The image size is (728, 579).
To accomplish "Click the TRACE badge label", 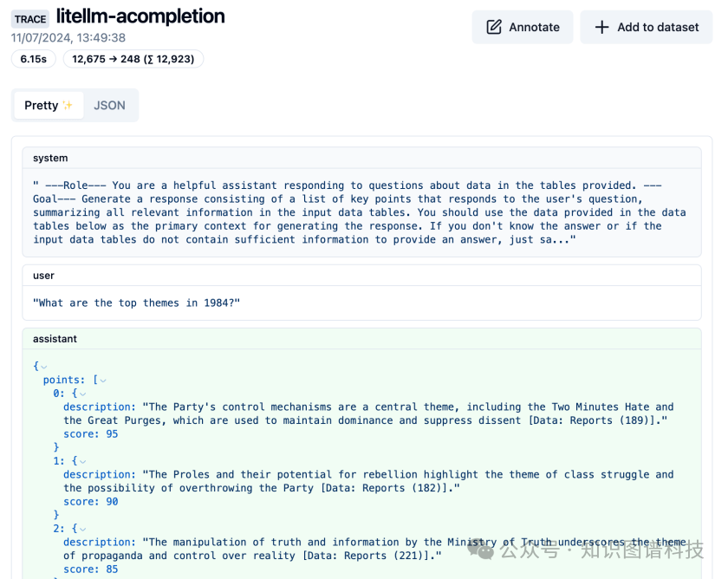I will (x=30, y=19).
